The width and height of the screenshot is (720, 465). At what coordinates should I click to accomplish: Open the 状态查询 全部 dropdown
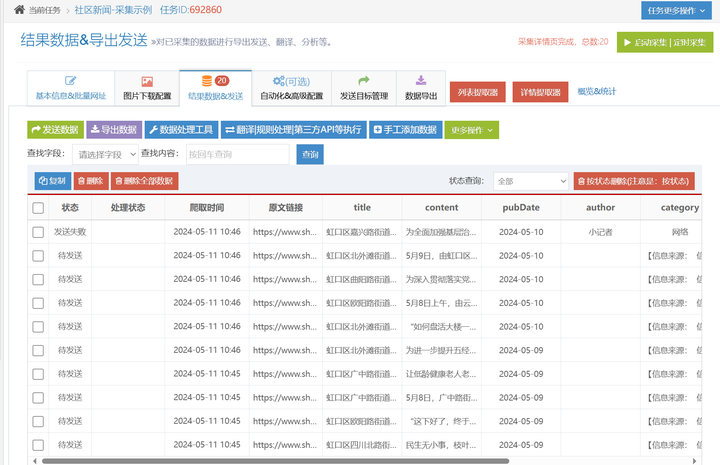(x=531, y=181)
